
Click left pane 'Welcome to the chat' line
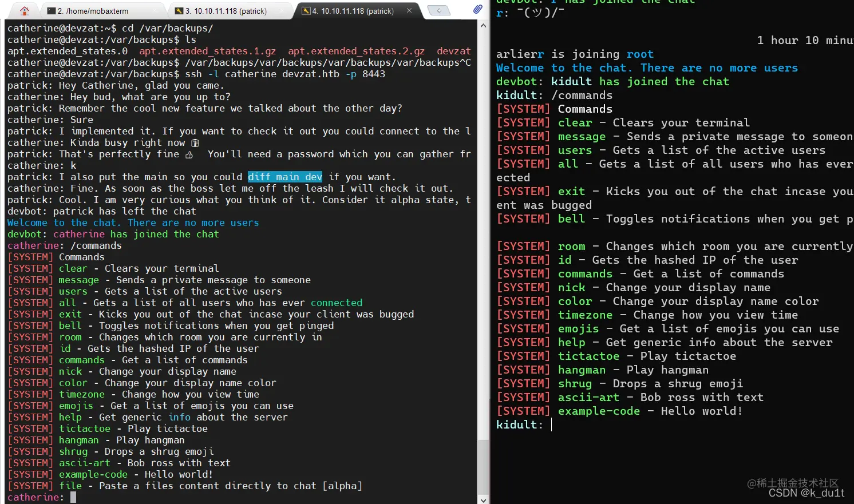click(x=133, y=223)
